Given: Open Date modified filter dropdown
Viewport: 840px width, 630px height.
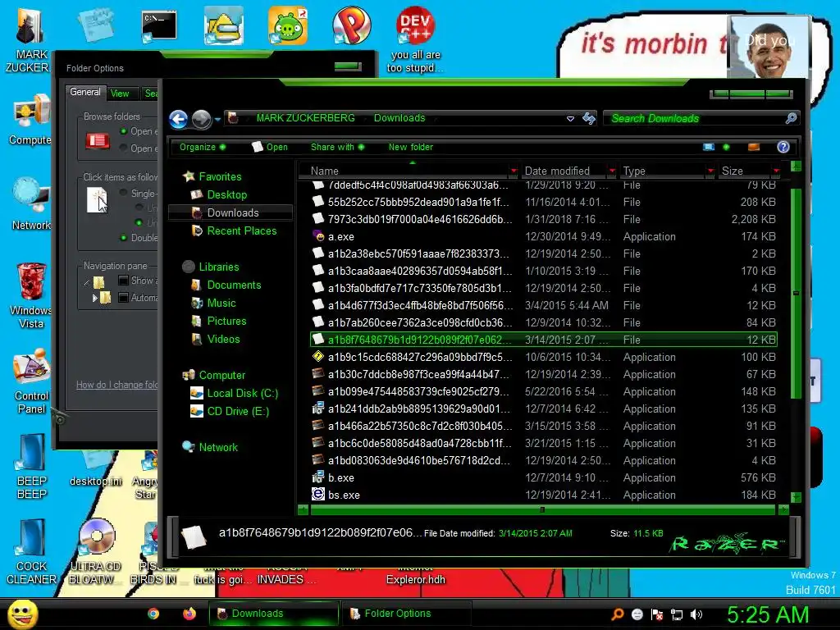Looking at the screenshot, I should tap(612, 171).
